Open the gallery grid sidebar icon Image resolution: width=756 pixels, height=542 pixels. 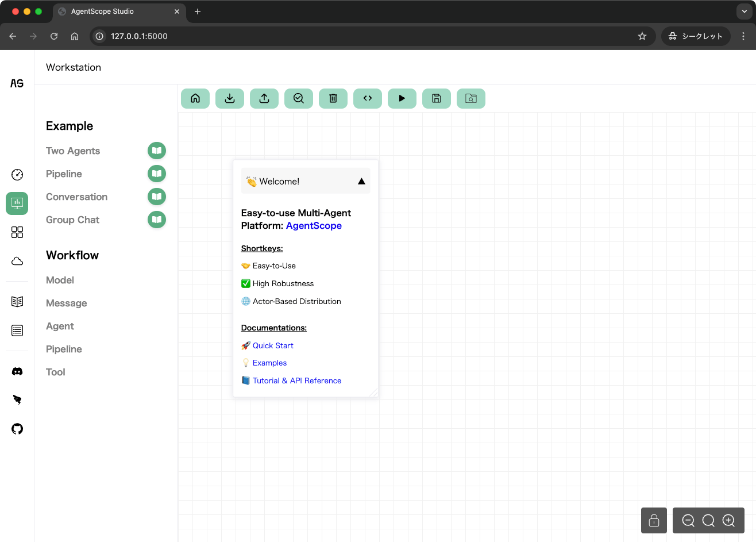17,232
